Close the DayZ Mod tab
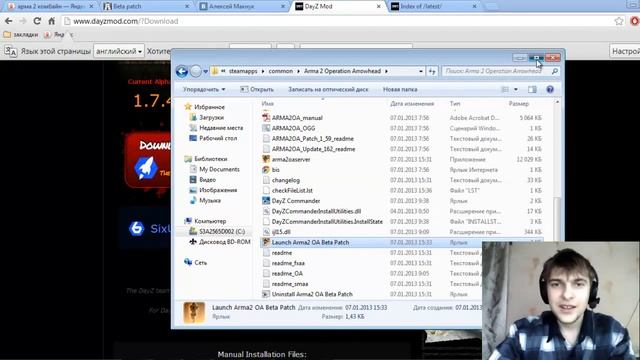 (x=378, y=7)
